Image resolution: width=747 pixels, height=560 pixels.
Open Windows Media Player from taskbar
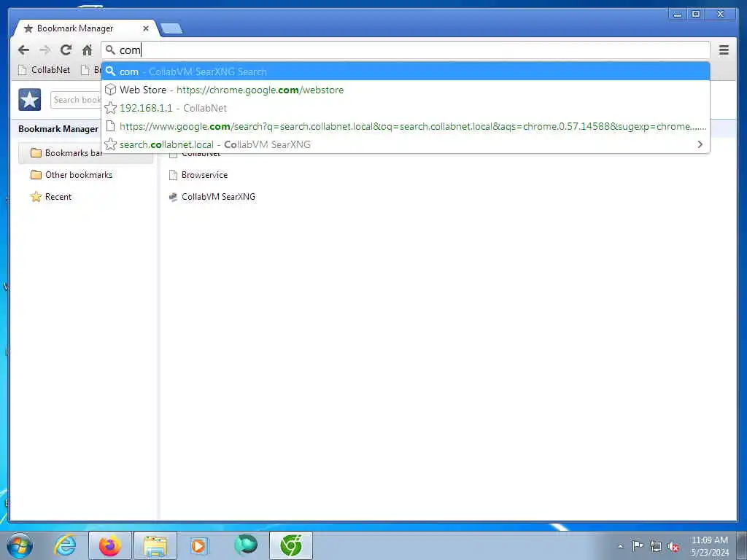click(198, 545)
